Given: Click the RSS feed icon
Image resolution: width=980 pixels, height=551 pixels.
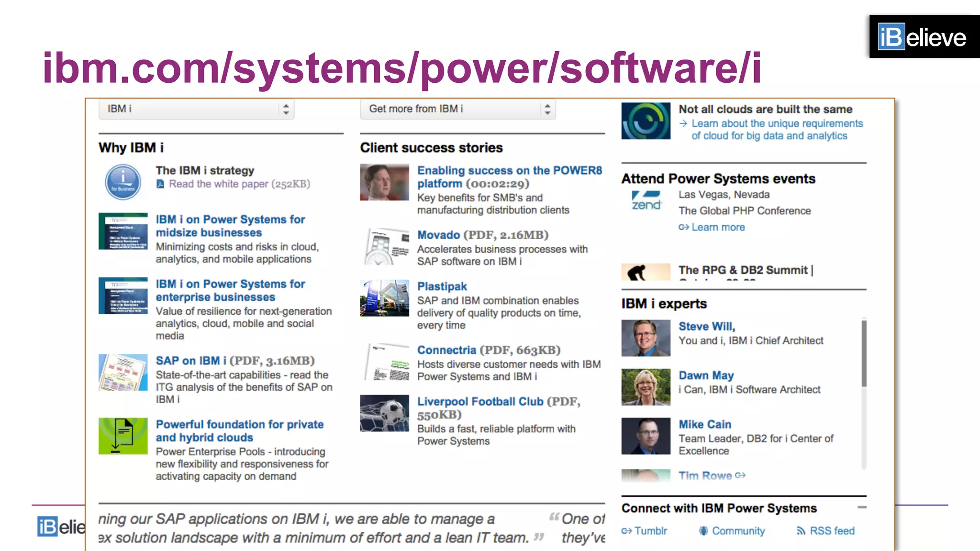Looking at the screenshot, I should (801, 531).
